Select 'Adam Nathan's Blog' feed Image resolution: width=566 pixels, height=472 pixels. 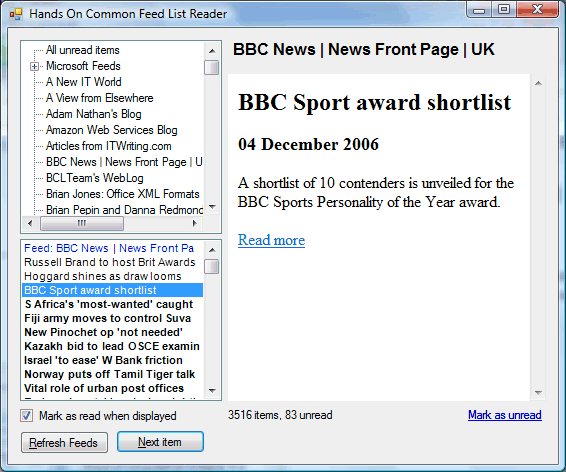click(93, 114)
